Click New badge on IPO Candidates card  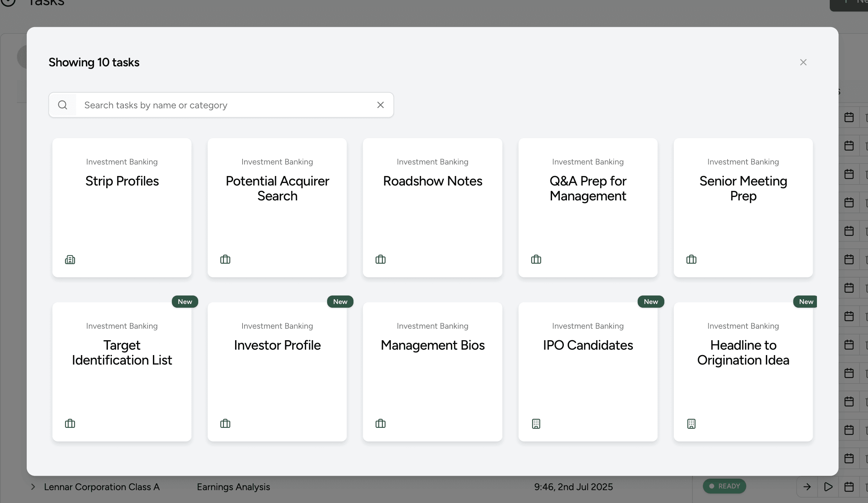pos(650,301)
